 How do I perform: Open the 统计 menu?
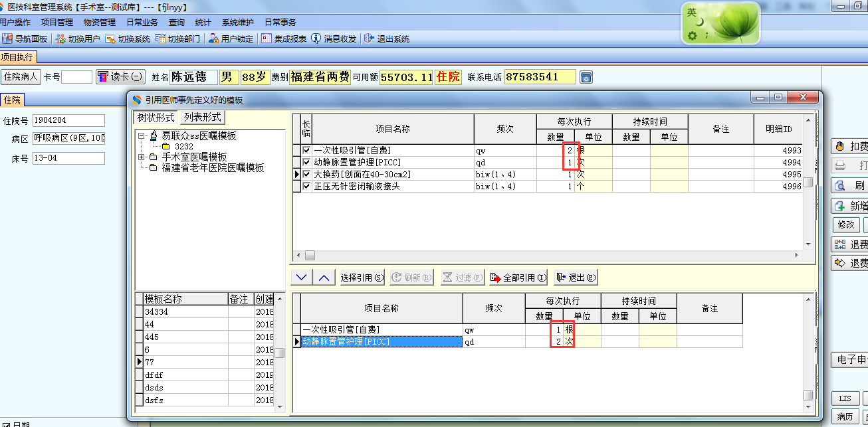coord(203,22)
